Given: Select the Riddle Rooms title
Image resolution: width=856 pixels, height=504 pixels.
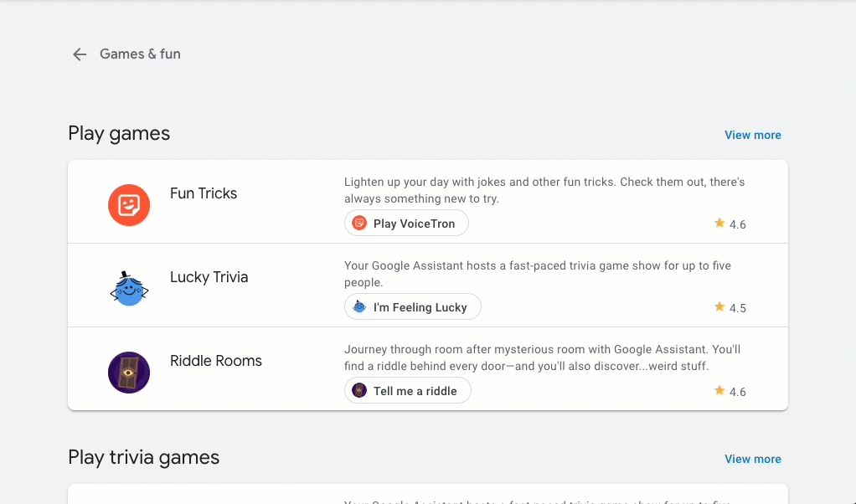Looking at the screenshot, I should pos(216,361).
